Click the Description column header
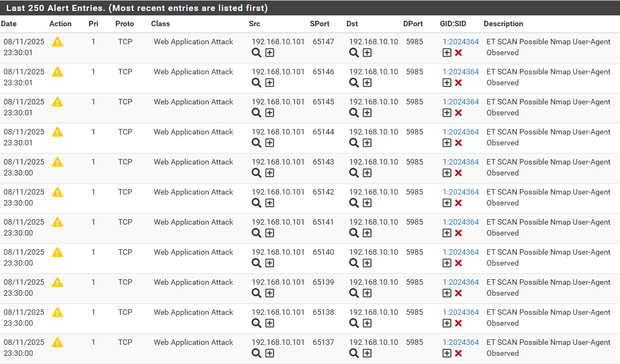 (x=503, y=24)
